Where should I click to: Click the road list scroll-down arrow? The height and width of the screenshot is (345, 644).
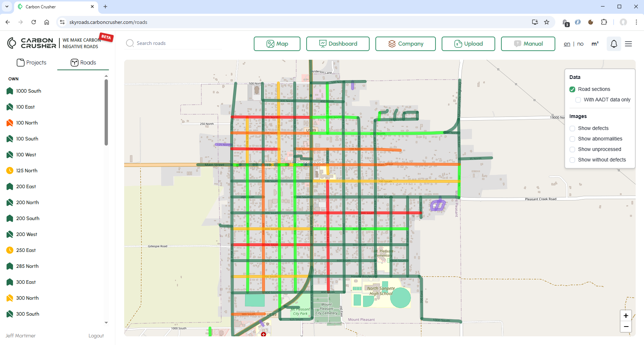tap(106, 323)
